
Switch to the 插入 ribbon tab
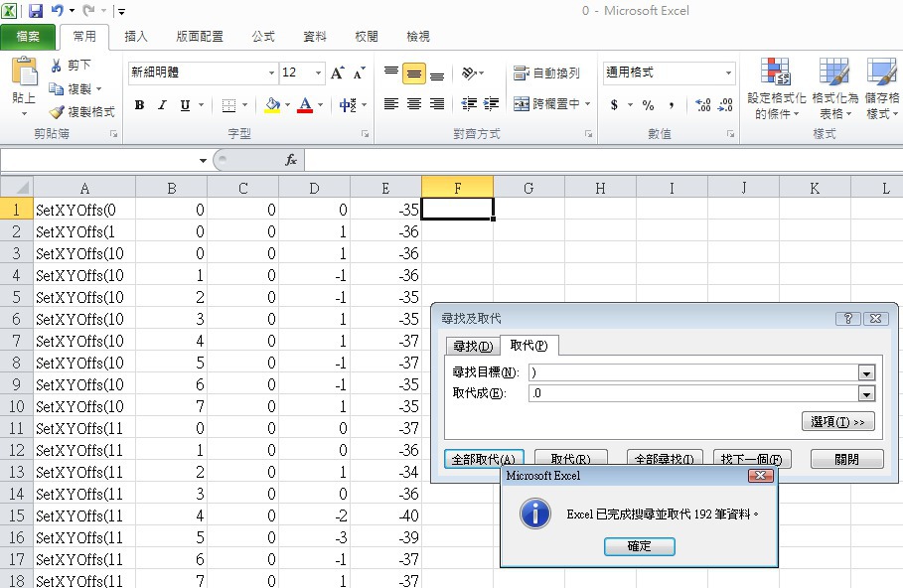(136, 37)
